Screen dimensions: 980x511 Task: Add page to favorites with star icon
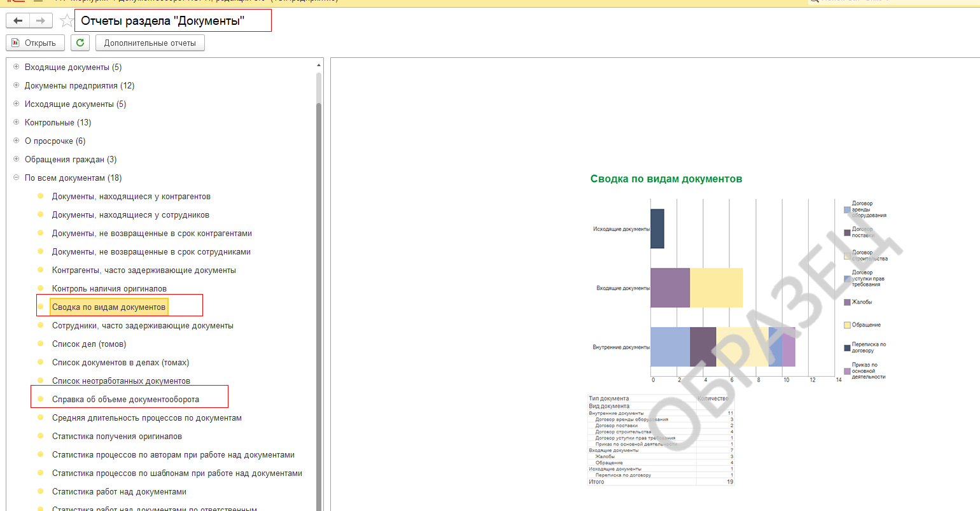[66, 21]
